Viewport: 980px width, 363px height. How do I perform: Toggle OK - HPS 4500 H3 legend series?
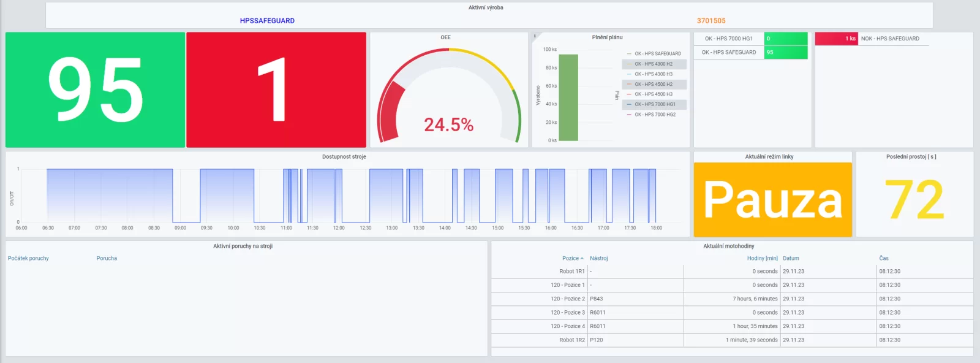(654, 94)
